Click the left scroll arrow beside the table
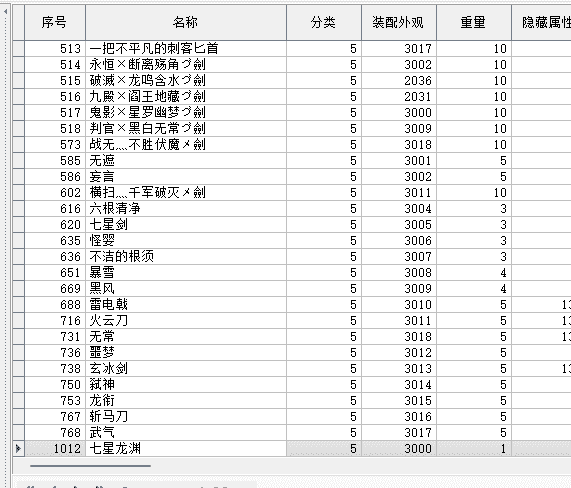The width and height of the screenshot is (571, 488). point(5,12)
